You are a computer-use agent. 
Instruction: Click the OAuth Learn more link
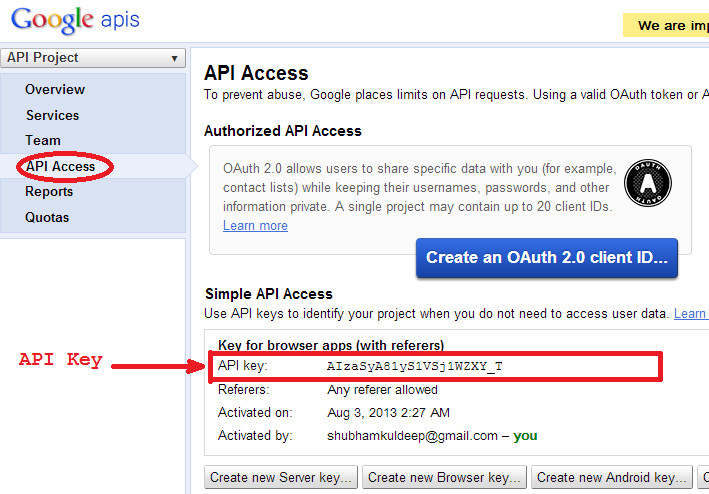[255, 226]
